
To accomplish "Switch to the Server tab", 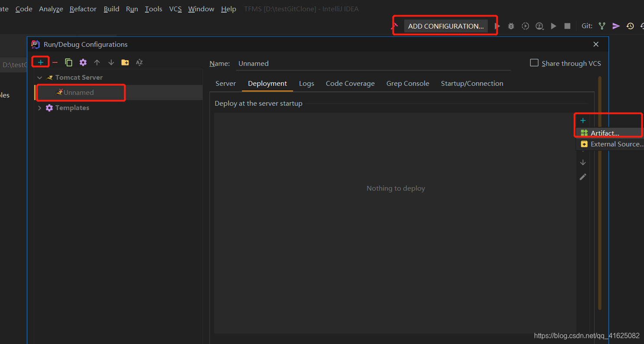I will tap(225, 83).
